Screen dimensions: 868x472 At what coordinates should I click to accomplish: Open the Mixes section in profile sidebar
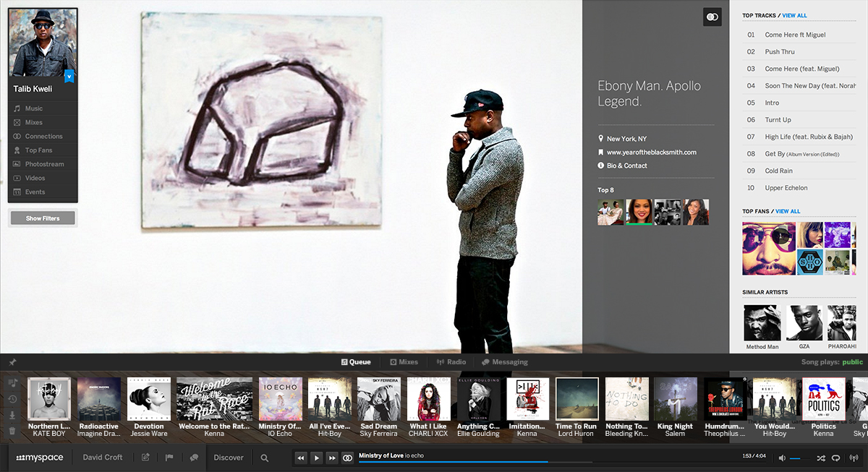pos(43,122)
